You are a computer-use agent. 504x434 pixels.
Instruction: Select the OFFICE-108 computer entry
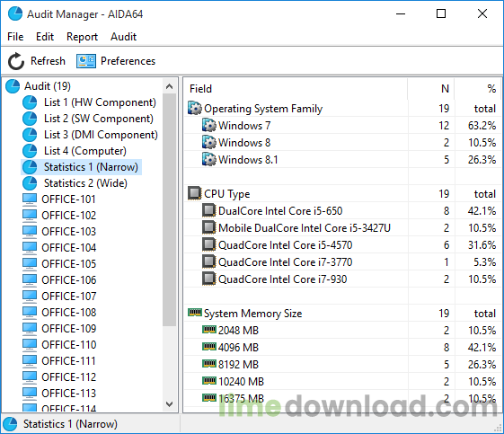(x=69, y=313)
